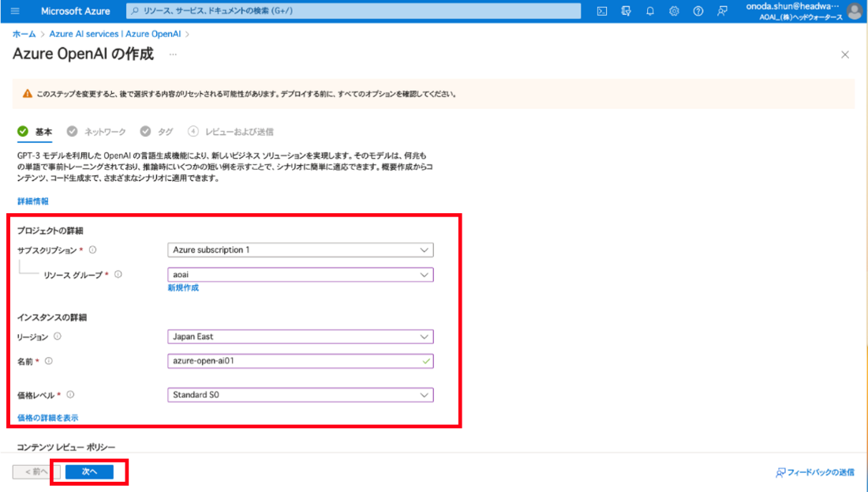Open 価格の詳細を表示 link
Image resolution: width=868 pixels, height=492 pixels.
pos(47,418)
